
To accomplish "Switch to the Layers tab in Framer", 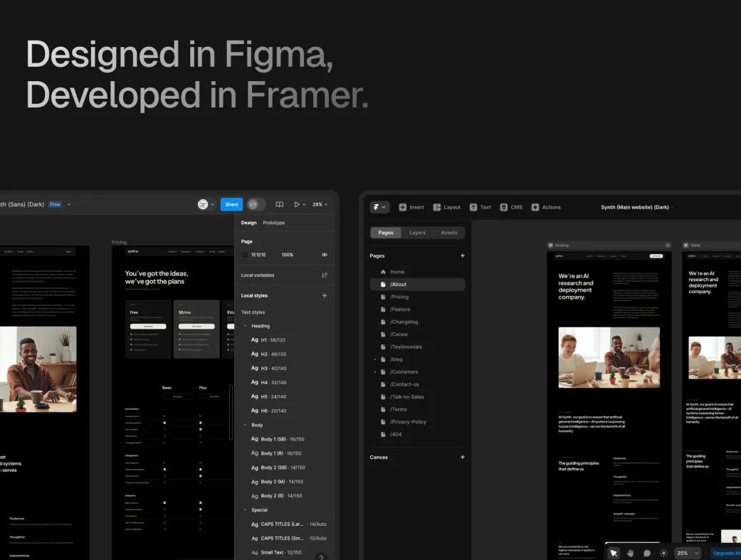I will click(x=417, y=233).
